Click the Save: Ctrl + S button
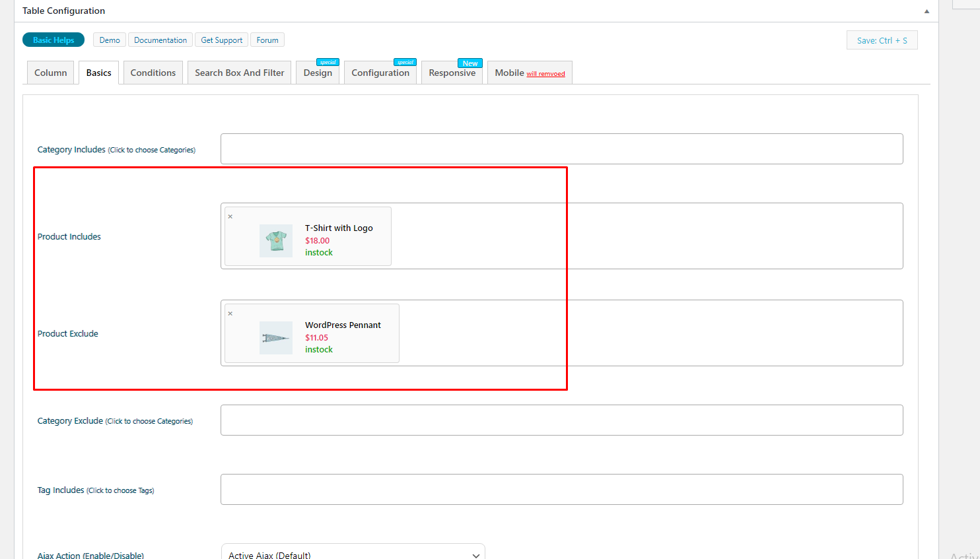980x559 pixels. pos(882,40)
